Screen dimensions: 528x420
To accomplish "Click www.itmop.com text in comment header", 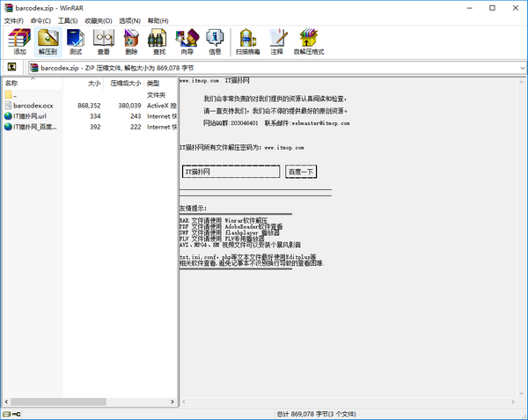I will coord(199,81).
